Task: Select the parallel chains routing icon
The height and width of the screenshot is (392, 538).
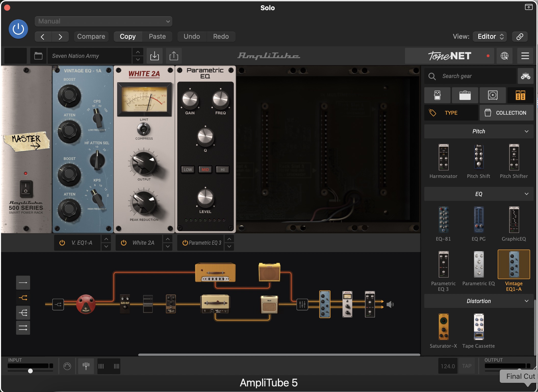Action: tap(23, 328)
